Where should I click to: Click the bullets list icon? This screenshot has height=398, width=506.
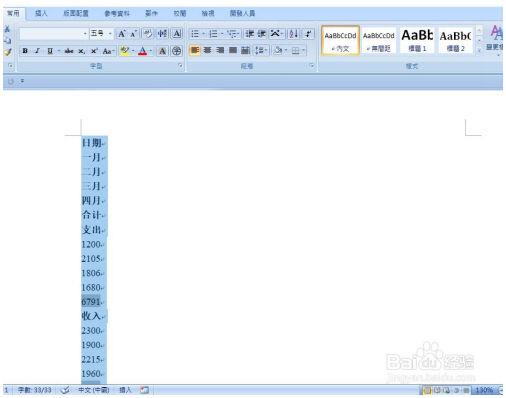(195, 34)
